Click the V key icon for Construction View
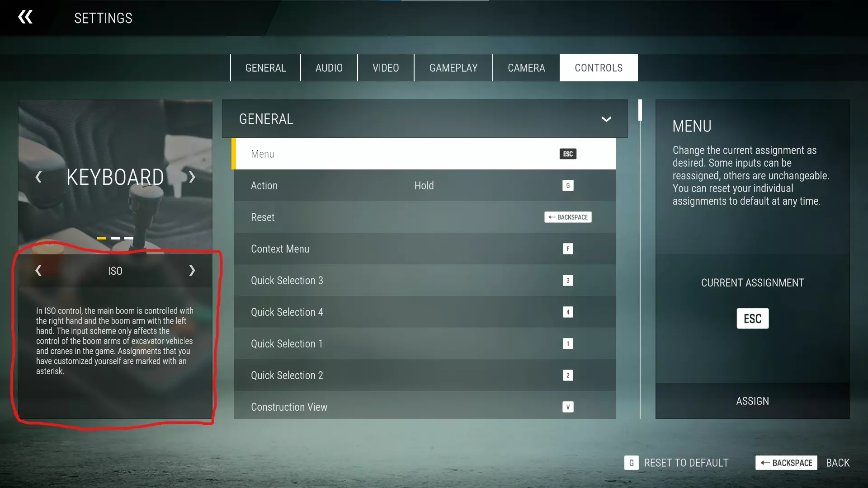The image size is (868, 488). (568, 407)
